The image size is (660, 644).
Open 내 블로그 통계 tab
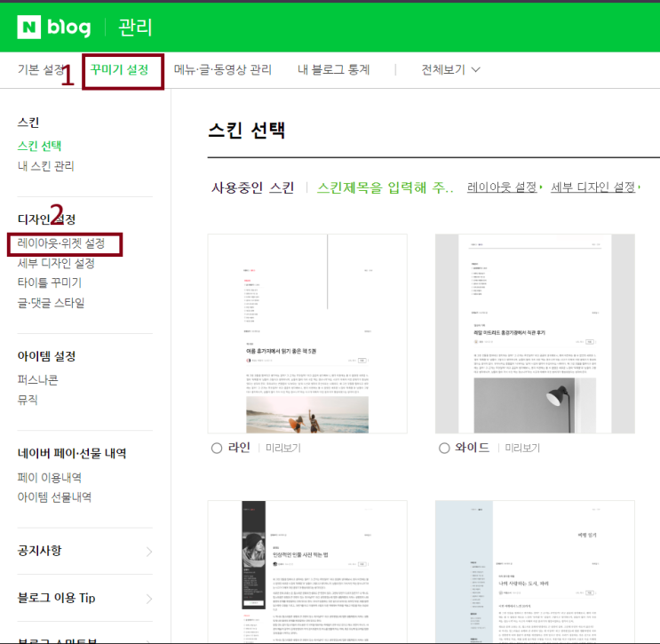tap(333, 69)
